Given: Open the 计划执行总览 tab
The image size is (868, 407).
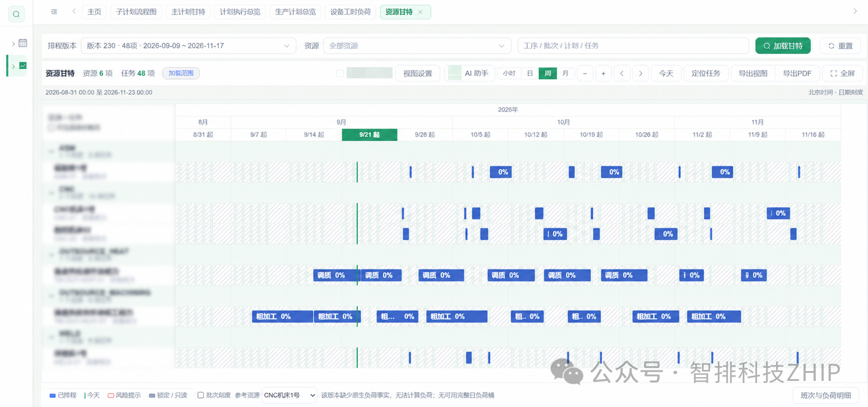Looking at the screenshot, I should coord(240,12).
